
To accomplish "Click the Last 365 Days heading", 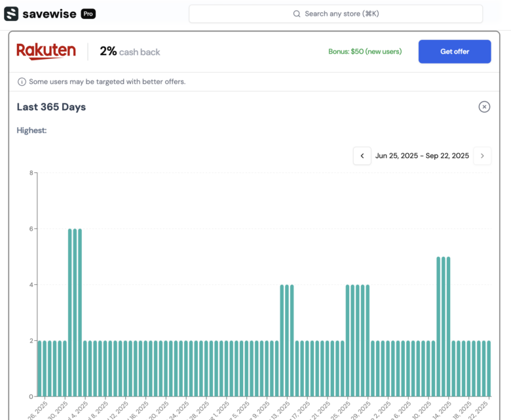I will click(51, 107).
